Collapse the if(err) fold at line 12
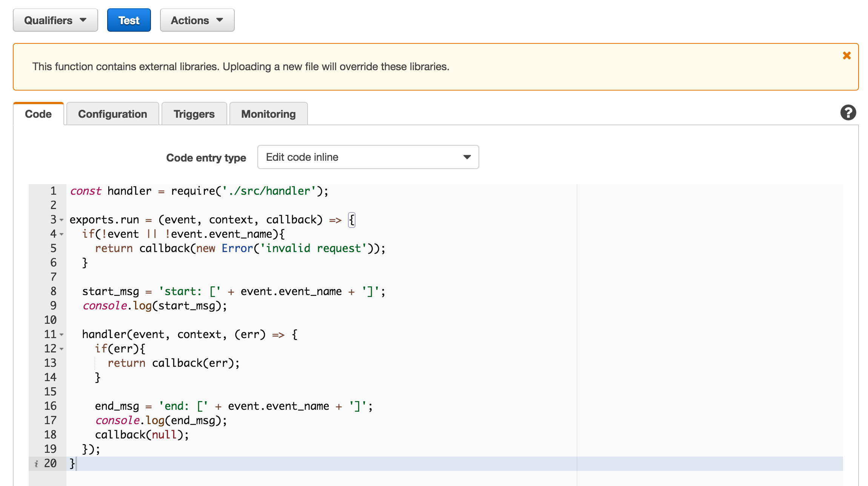Image resolution: width=868 pixels, height=486 pixels. point(62,349)
